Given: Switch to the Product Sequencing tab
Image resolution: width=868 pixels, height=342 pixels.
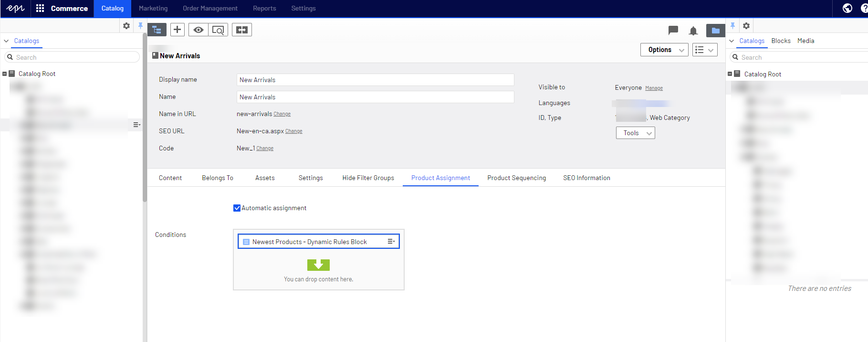Looking at the screenshot, I should [x=516, y=178].
